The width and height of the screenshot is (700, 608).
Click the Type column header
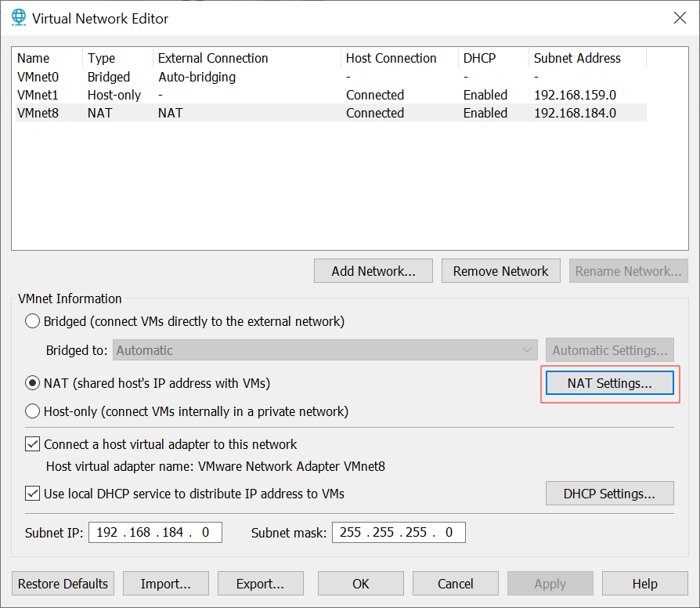(x=118, y=58)
